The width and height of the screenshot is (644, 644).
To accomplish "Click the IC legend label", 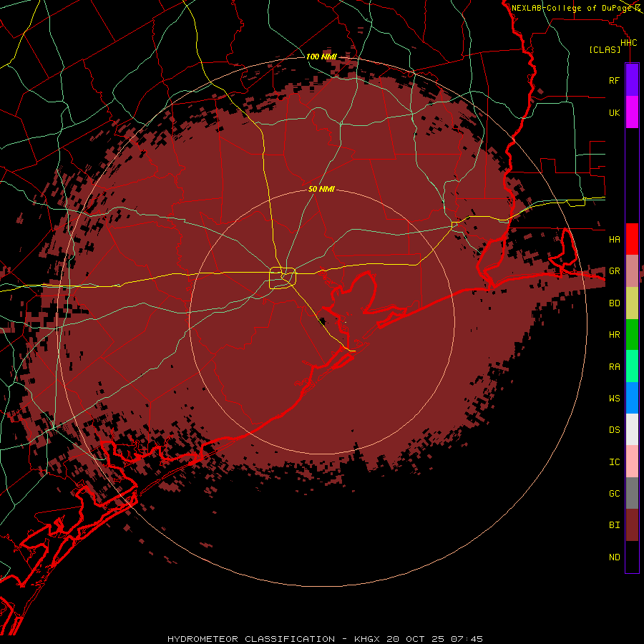I will [x=614, y=462].
